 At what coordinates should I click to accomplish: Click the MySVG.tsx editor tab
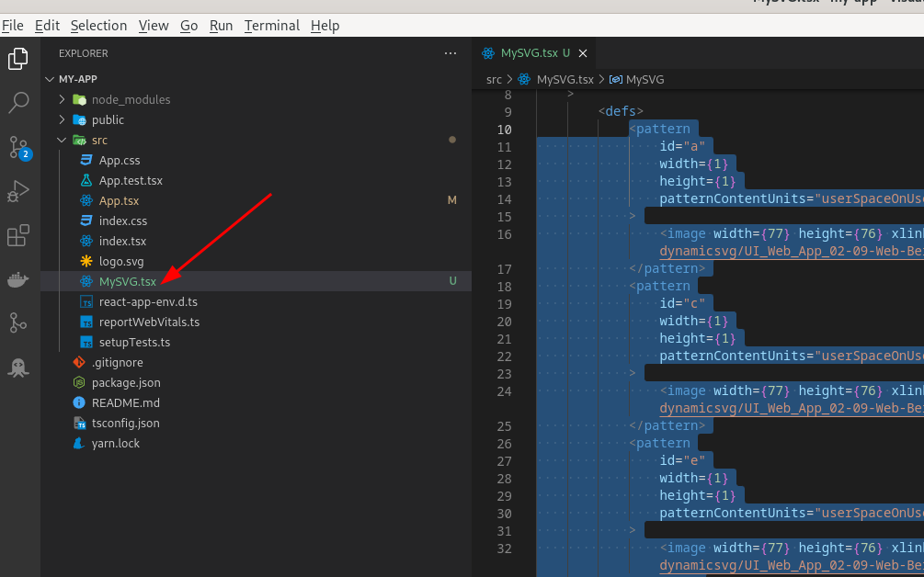[x=533, y=53]
